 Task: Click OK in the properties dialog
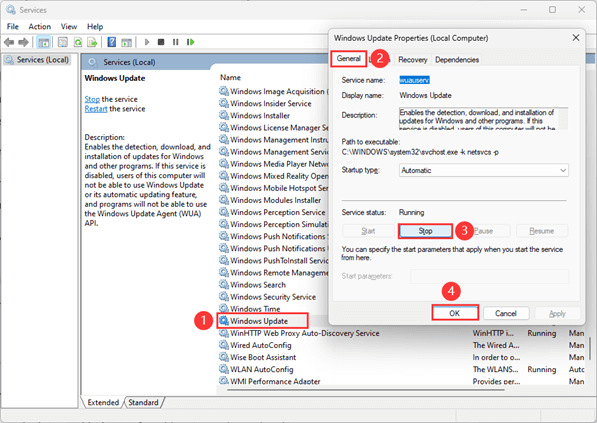455,313
